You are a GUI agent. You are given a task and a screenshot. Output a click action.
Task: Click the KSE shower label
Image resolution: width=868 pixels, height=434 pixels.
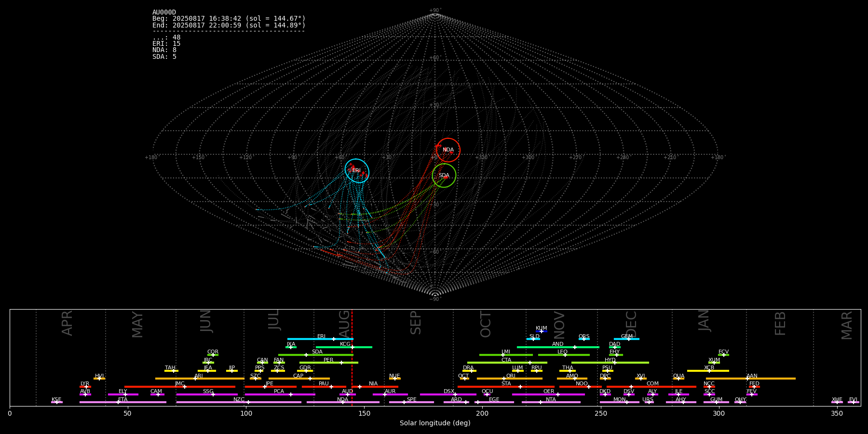(56, 400)
